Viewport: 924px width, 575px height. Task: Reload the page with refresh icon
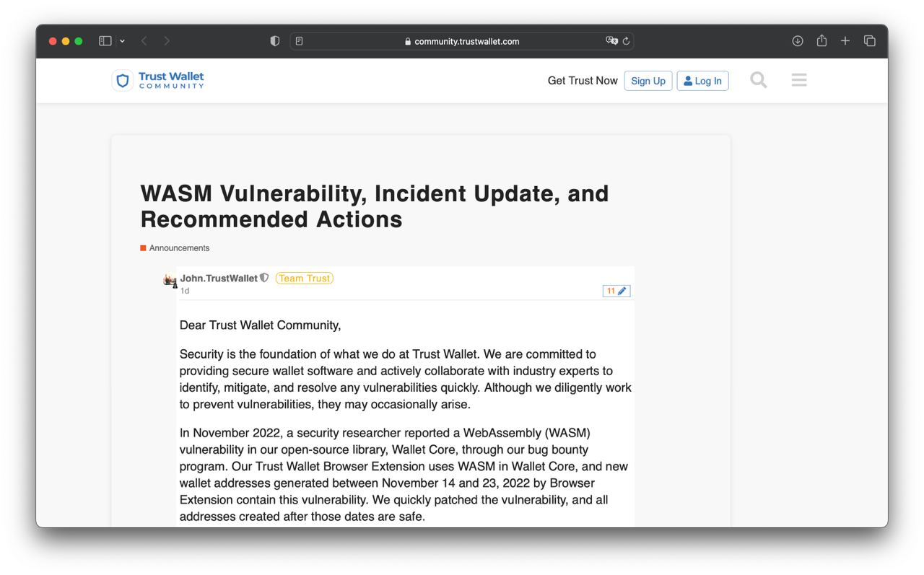coord(626,41)
